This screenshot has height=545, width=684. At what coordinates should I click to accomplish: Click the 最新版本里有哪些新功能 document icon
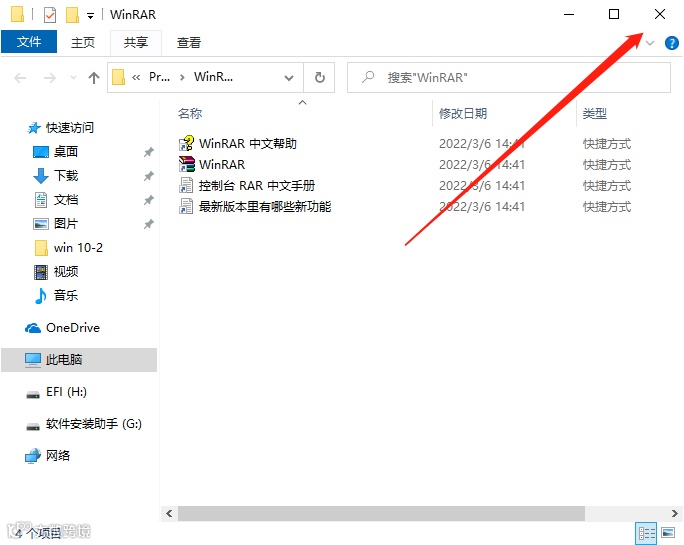tap(186, 206)
